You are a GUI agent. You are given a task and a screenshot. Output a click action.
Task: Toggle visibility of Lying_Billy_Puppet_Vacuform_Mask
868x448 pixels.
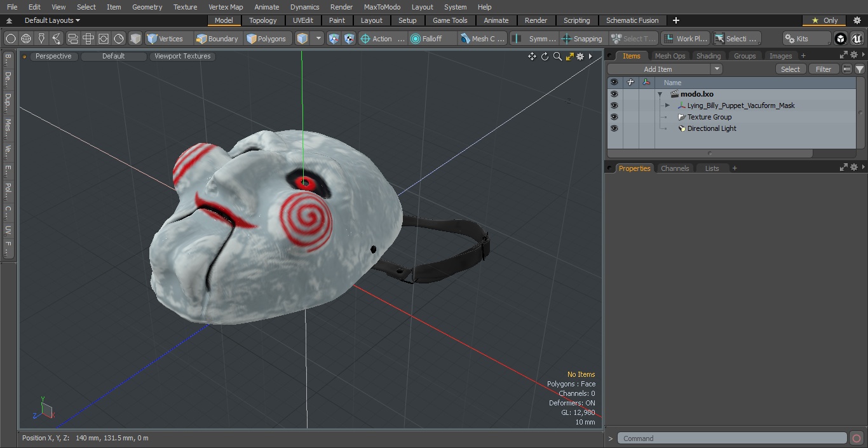click(x=614, y=105)
